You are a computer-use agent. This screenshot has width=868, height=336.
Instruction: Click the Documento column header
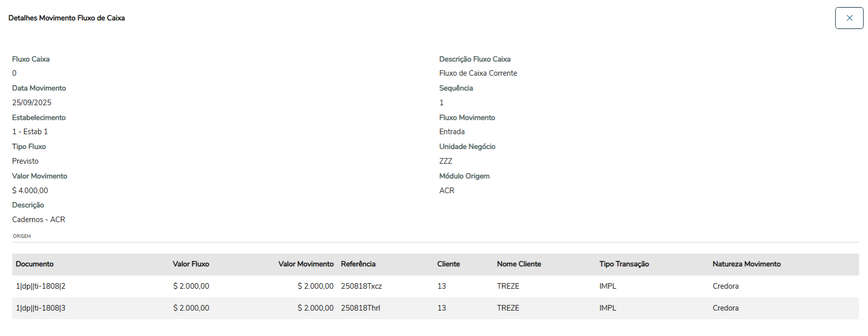(35, 264)
